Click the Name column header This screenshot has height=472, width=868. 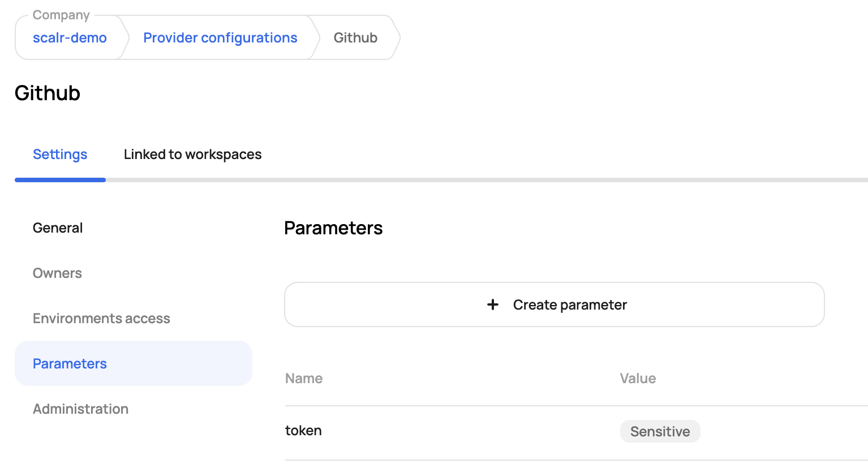pyautogui.click(x=304, y=378)
